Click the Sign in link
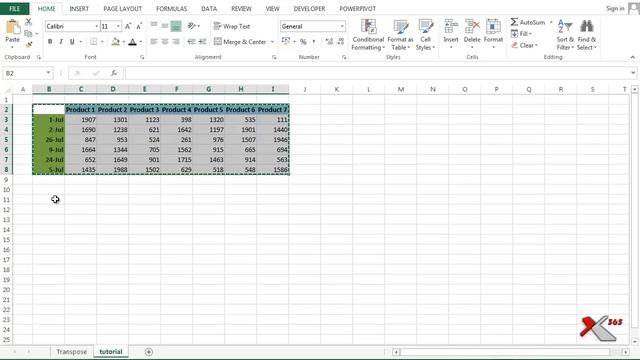This screenshot has width=640, height=360. click(x=615, y=9)
